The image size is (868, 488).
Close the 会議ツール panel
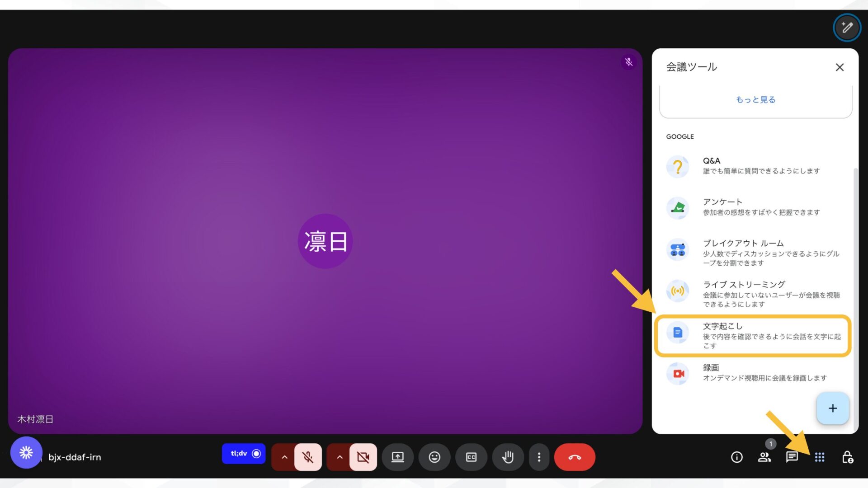tap(840, 67)
